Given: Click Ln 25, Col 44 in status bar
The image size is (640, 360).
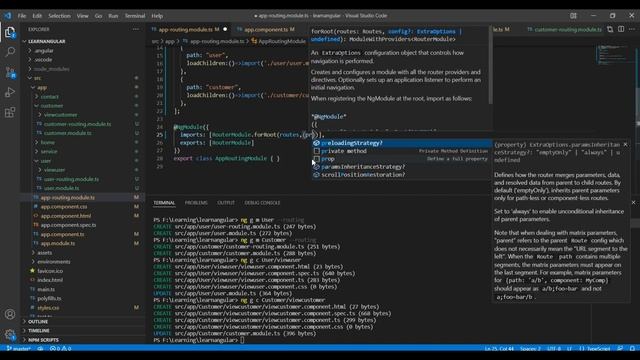Looking at the screenshot, I should [499, 349].
